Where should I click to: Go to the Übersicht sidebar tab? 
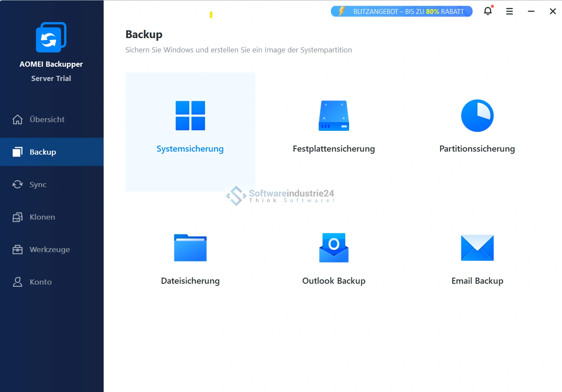click(x=47, y=120)
